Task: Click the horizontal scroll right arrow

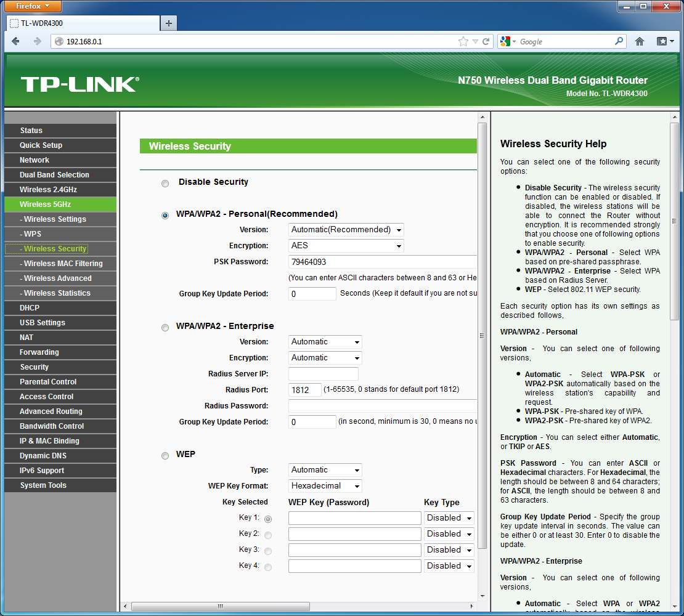Action: coord(471,606)
